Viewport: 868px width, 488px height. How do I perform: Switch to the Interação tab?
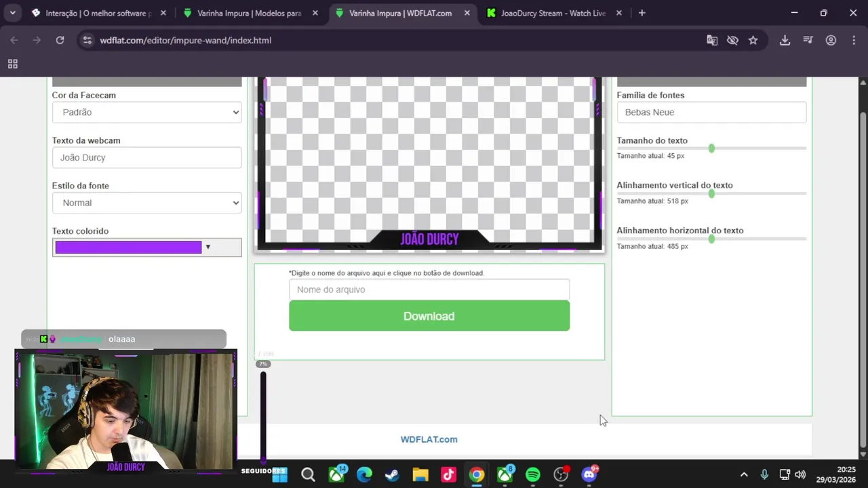pyautogui.click(x=98, y=13)
